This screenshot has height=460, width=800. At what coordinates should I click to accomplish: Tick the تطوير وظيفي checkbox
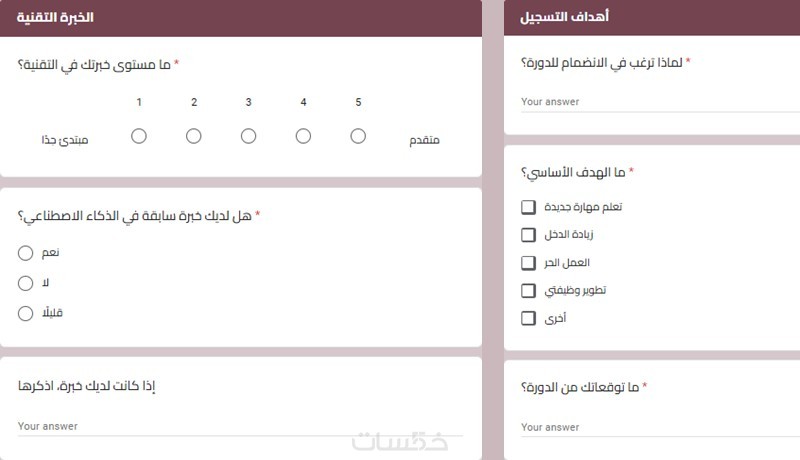click(528, 291)
